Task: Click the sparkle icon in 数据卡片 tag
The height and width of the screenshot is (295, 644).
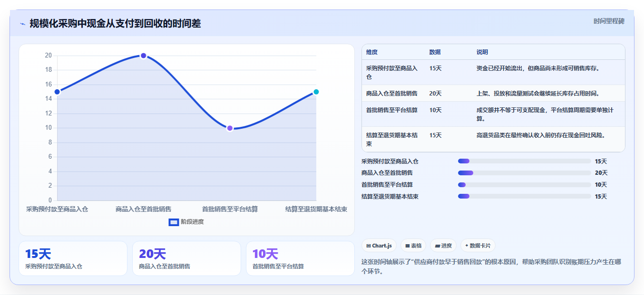Action: coord(467,246)
